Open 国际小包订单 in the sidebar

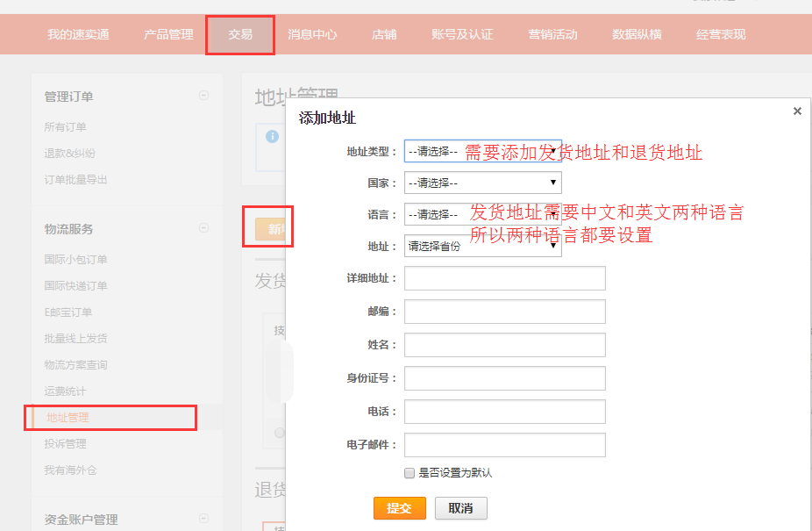click(76, 260)
